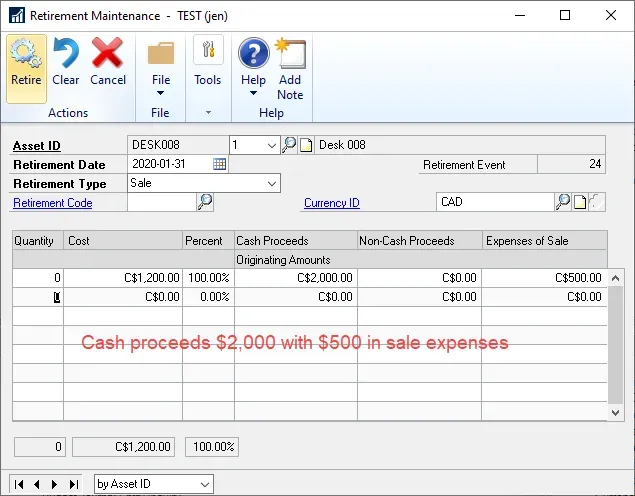Screen dimensions: 635x496
Task: Click the Retirement Code link
Action: pos(52,203)
